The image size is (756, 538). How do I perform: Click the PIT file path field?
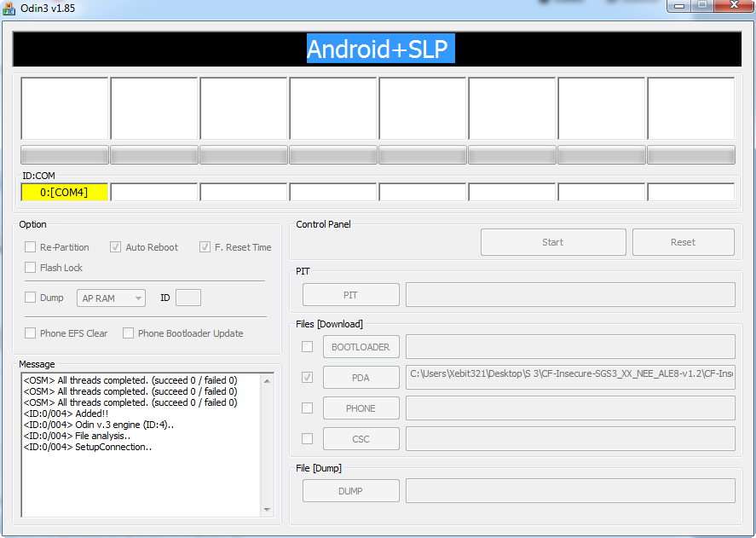[x=570, y=295]
